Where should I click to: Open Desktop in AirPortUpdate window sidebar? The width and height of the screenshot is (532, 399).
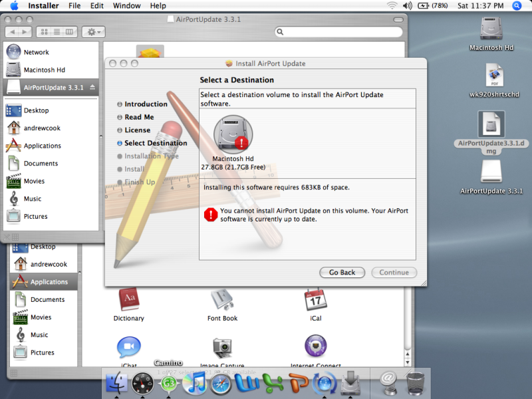point(51,110)
